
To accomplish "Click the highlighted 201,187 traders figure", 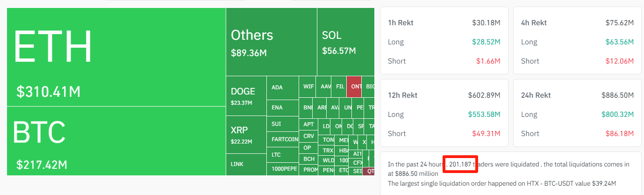I will pos(460,164).
